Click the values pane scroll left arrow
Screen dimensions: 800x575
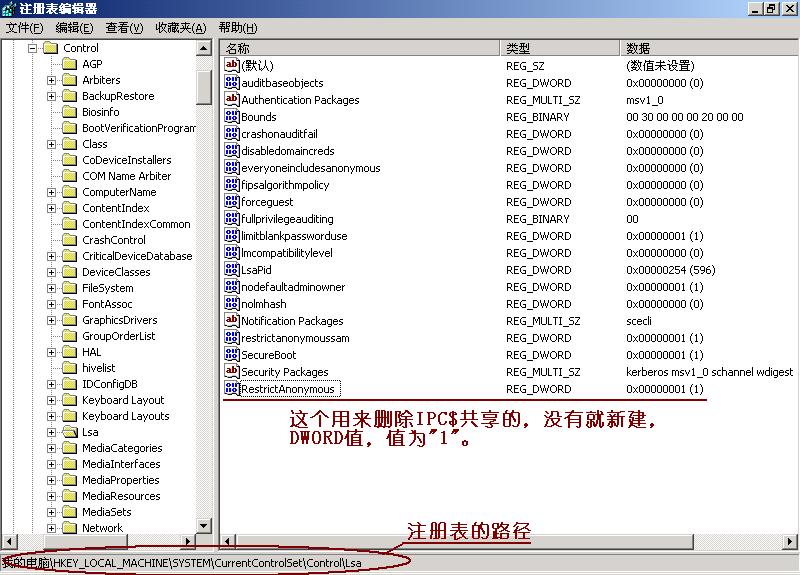tap(228, 541)
